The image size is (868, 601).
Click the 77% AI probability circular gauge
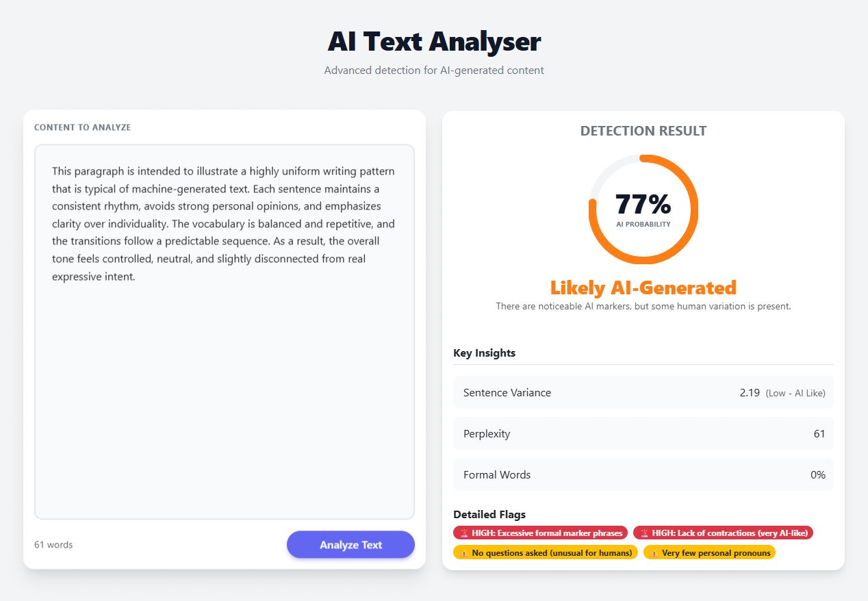pos(643,209)
